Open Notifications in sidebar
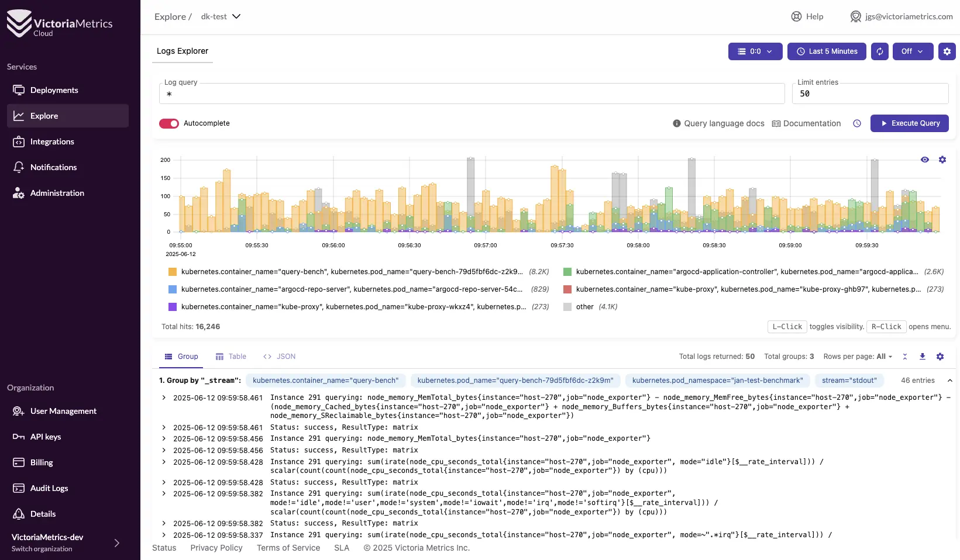Viewport: 960px width, 560px height. tap(68, 167)
